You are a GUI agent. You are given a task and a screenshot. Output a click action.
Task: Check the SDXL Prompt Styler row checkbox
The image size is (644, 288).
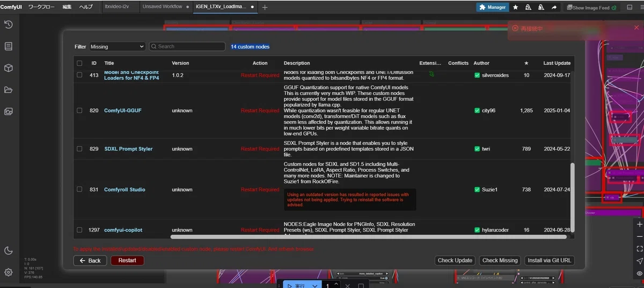79,149
